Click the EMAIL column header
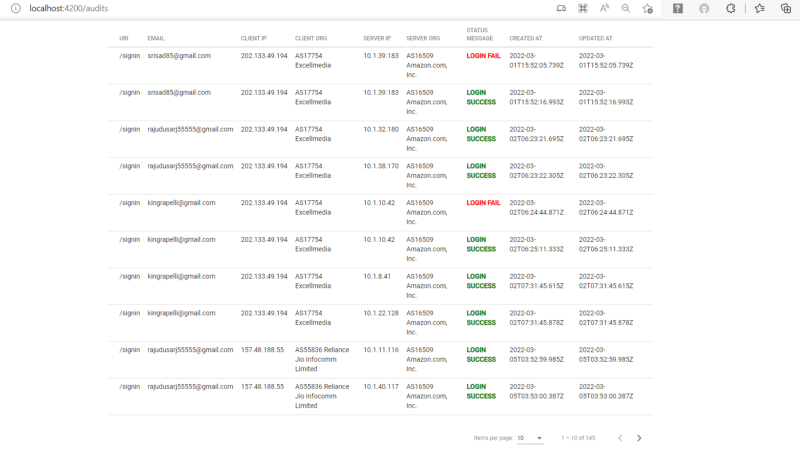The width and height of the screenshot is (800, 455). [156, 38]
